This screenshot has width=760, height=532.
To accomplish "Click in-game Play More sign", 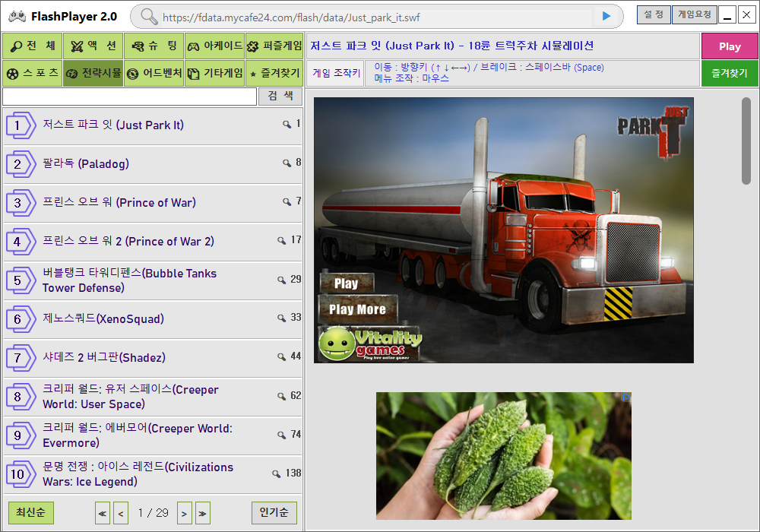I will tap(358, 309).
